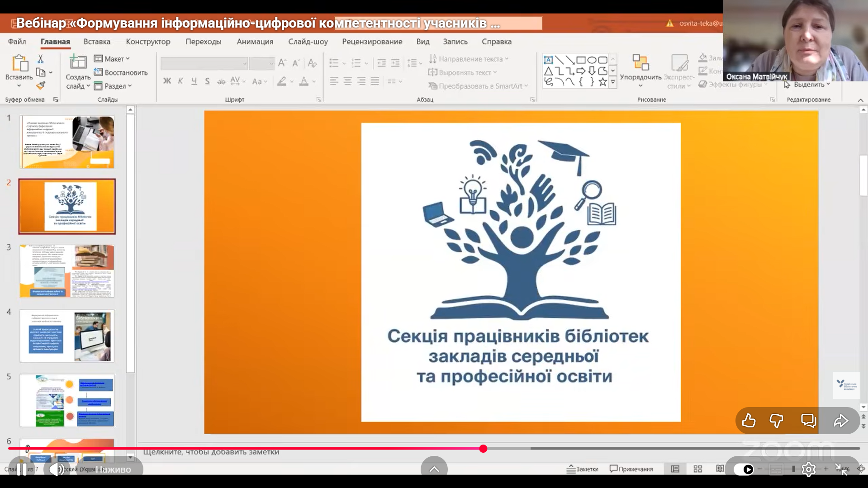Mute the video with speaker icon
Image resolution: width=868 pixels, height=488 pixels.
point(56,469)
